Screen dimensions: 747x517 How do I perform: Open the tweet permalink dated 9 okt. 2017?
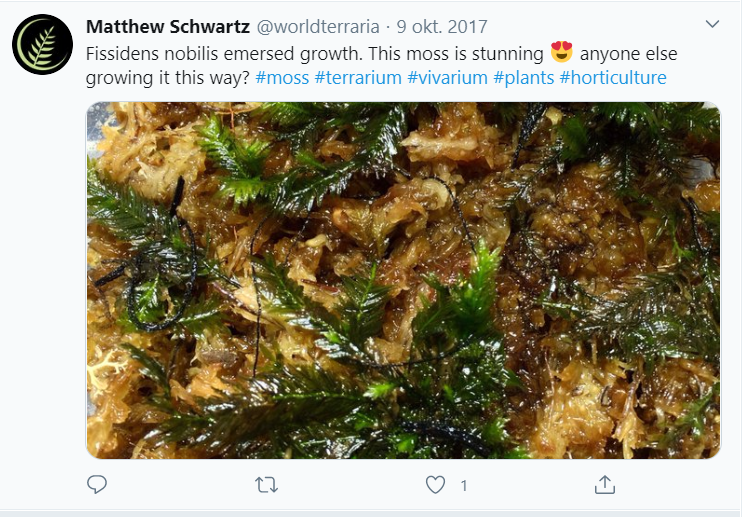coord(441,25)
